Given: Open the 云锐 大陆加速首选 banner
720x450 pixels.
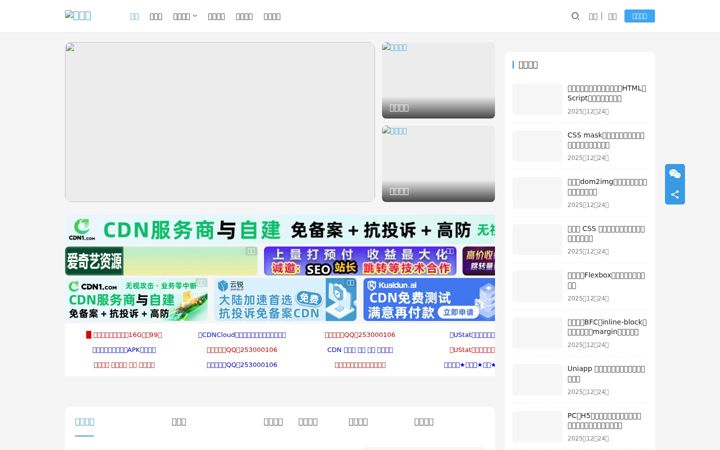Looking at the screenshot, I should tap(285, 299).
